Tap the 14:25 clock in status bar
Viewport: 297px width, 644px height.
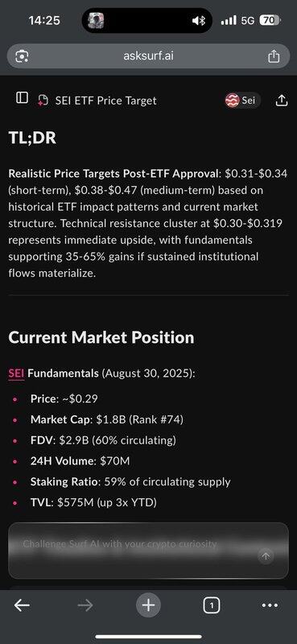click(x=44, y=20)
